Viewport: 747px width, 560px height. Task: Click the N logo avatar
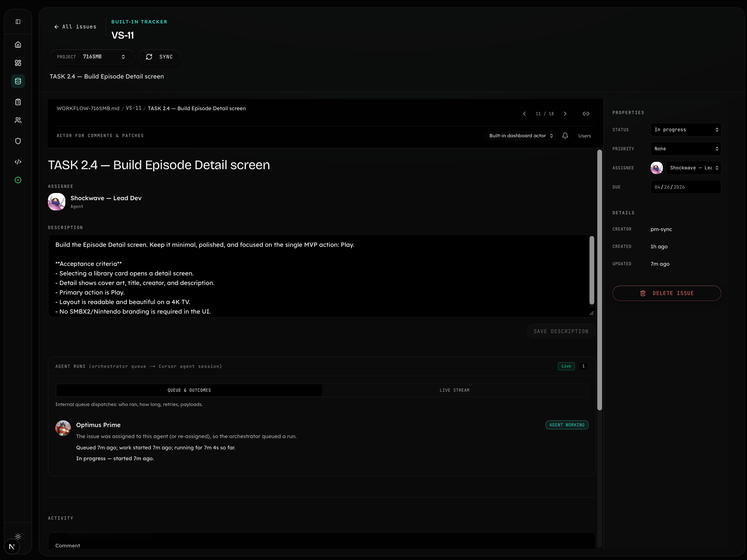12,547
